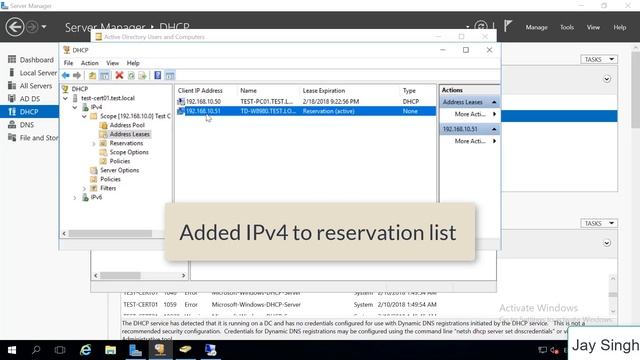This screenshot has height=360, width=640.
Task: Click lease icon beside 192.168.10.50
Action: [x=181, y=102]
